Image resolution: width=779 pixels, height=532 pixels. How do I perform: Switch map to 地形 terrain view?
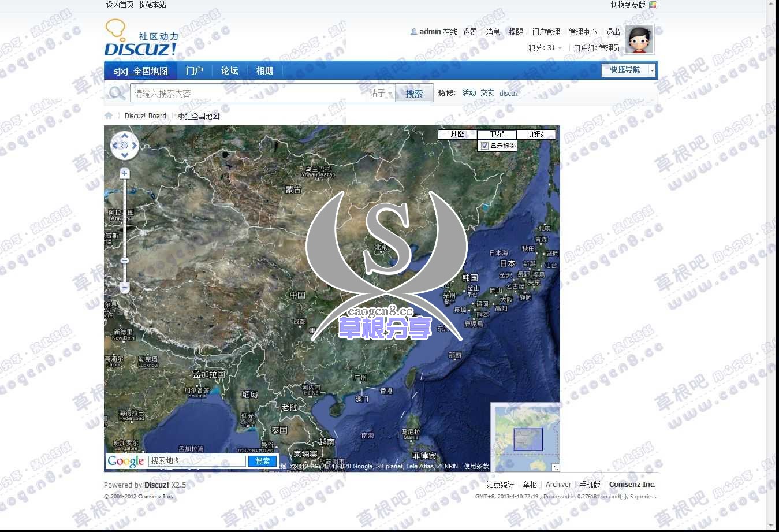coord(536,134)
